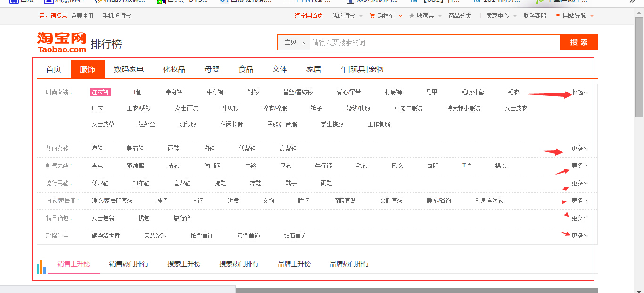Expand 帅气男装 row with 更多
Image resolution: width=644 pixels, height=293 pixels.
pos(579,166)
